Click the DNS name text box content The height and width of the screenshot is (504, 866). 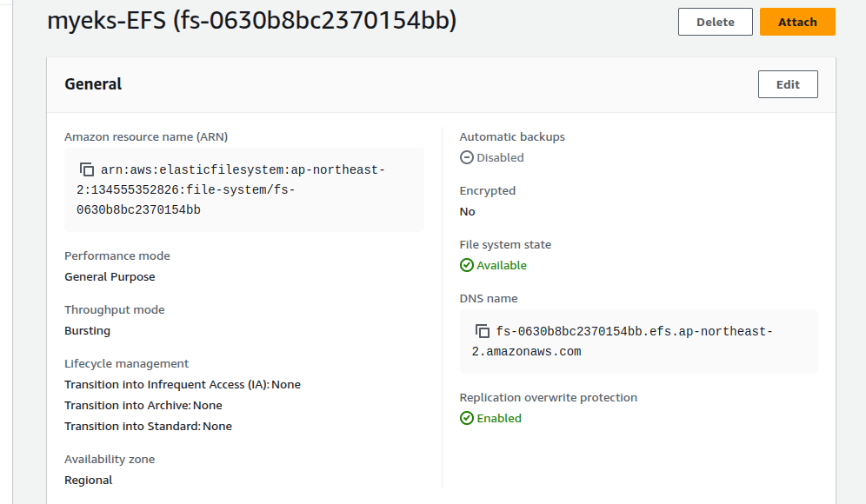click(x=638, y=342)
